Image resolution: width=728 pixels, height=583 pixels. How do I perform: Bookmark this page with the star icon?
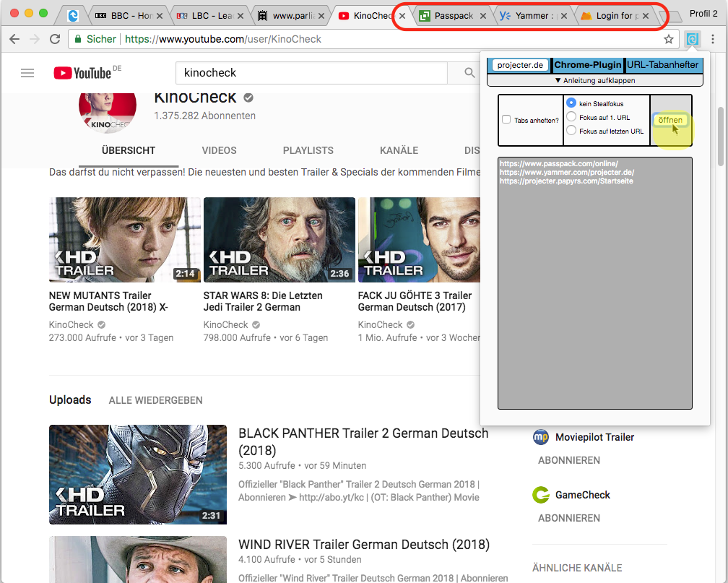(x=669, y=39)
